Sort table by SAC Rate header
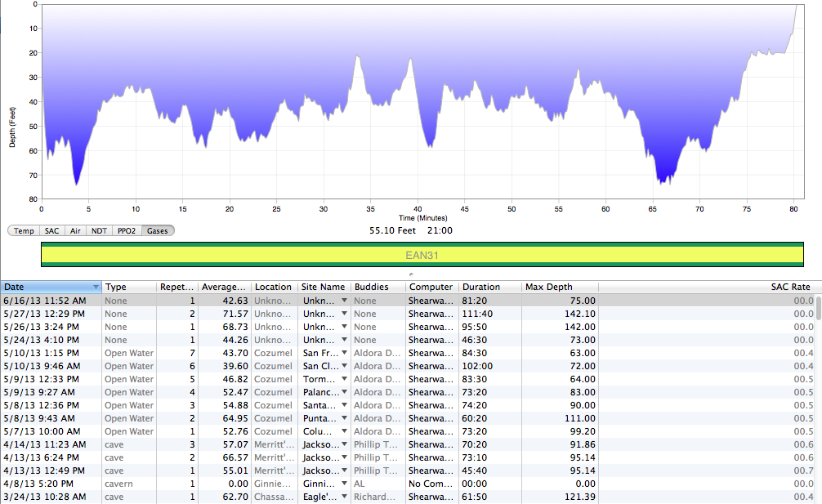Viewport: 822px width, 504px height. [x=789, y=288]
